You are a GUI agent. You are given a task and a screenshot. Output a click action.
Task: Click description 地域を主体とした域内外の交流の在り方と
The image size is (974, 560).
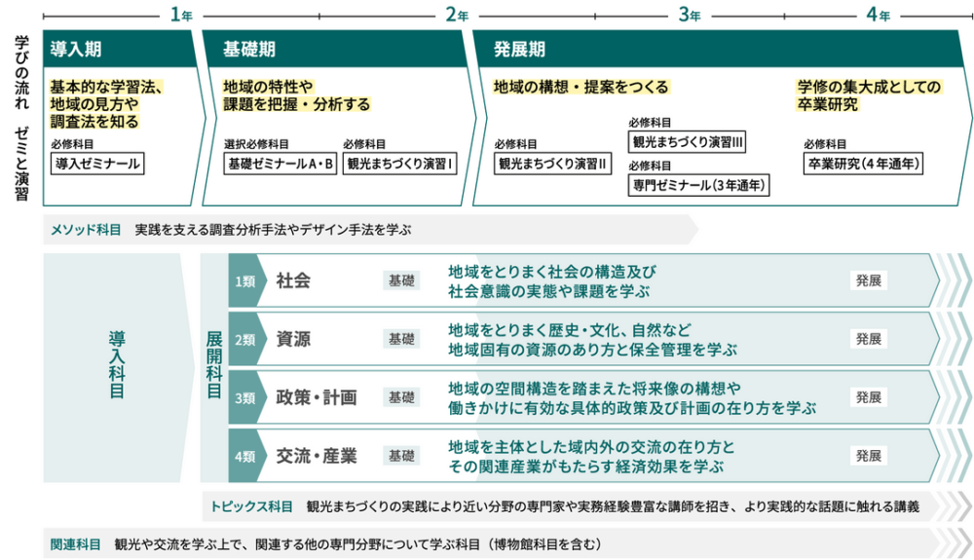[x=591, y=446]
